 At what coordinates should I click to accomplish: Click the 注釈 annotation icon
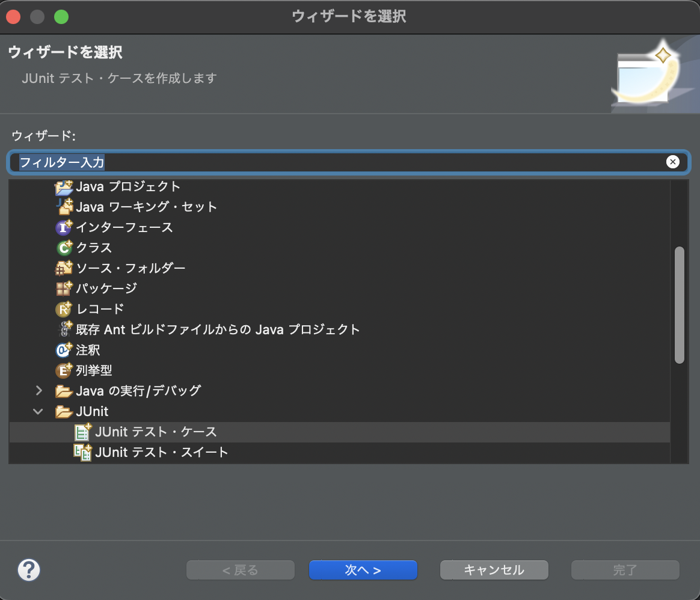coord(64,350)
